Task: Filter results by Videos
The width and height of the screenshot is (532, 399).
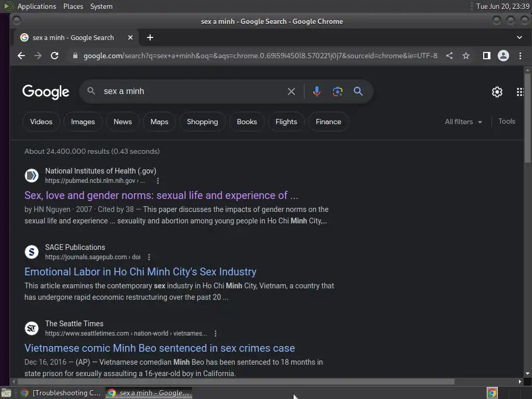Action: pyautogui.click(x=41, y=122)
